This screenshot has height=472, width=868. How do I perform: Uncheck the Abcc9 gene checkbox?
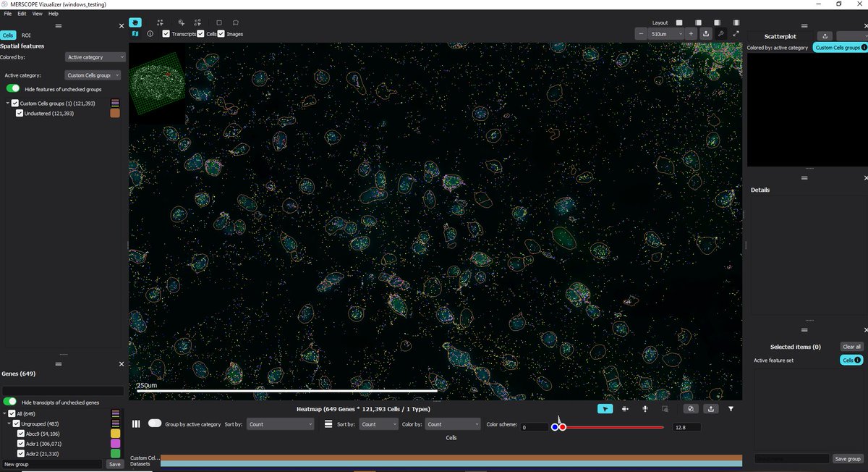[x=20, y=434]
